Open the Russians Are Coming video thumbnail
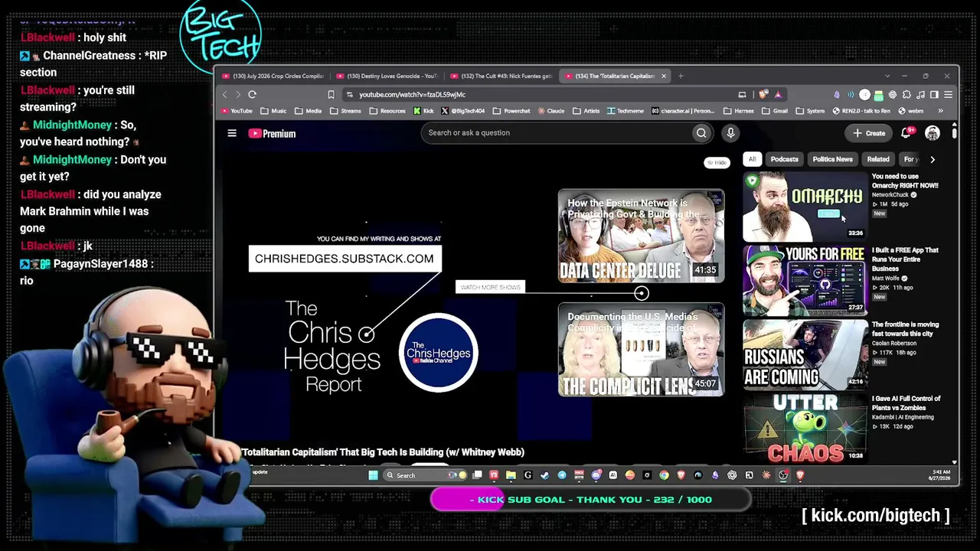 coord(805,355)
